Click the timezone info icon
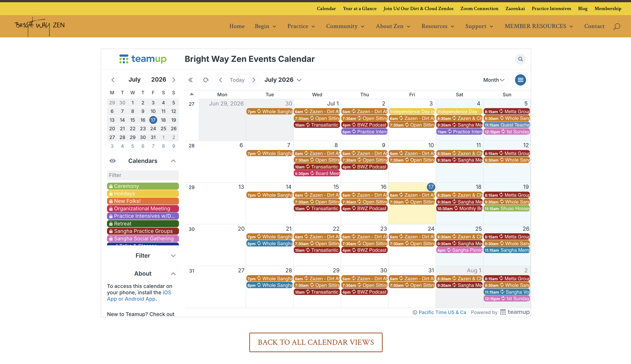This screenshot has width=631, height=364. (415, 312)
